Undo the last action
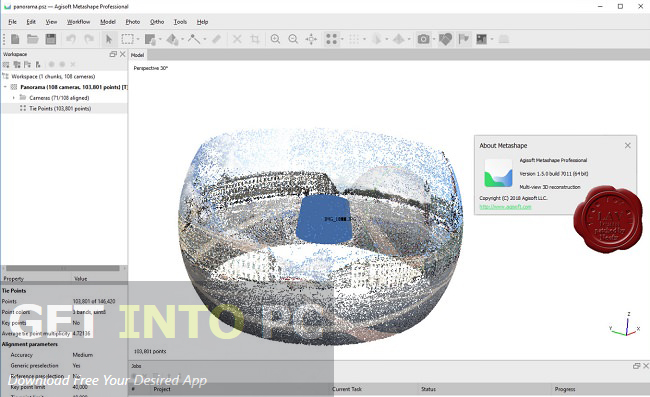This screenshot has height=397, width=650. coord(71,39)
